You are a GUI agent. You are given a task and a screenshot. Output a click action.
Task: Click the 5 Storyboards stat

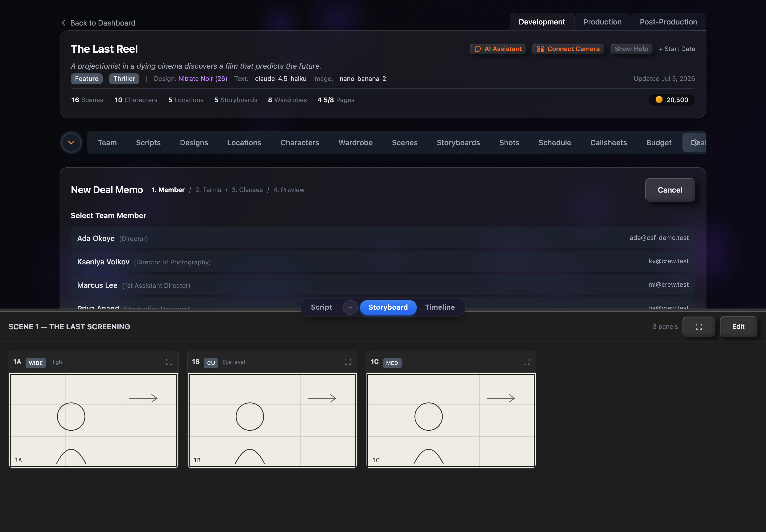[x=236, y=100]
